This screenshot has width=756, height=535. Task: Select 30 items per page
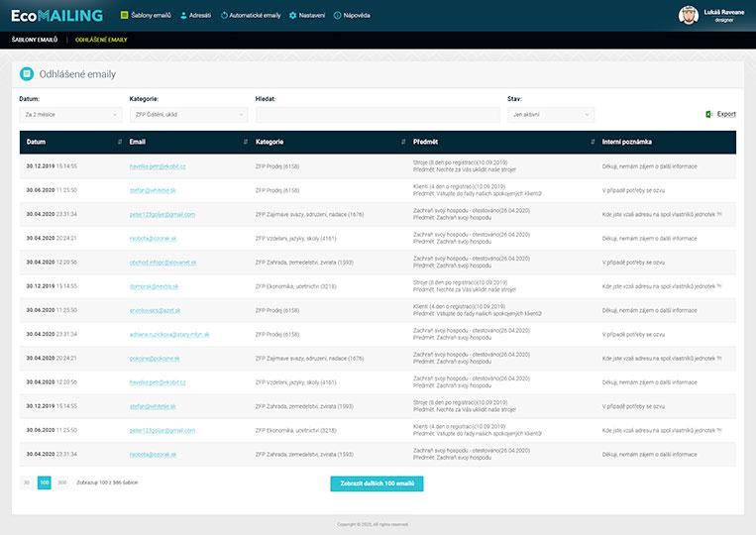[27, 482]
